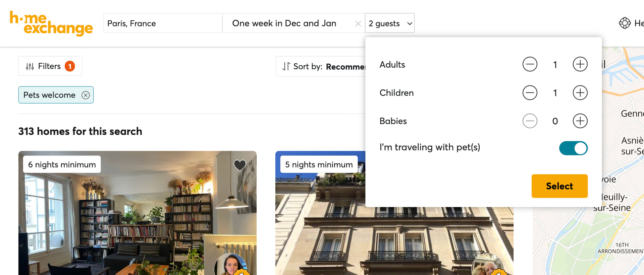Screen dimensions: 644x275
Task: Add a baby with the plus icon
Action: point(580,121)
